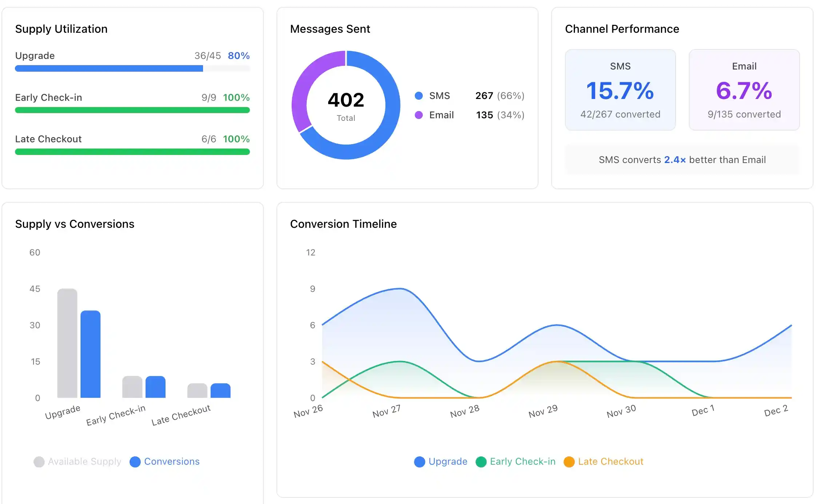Click the Early Check-in progress bar
Viewport: 823px width, 504px height.
point(132,110)
